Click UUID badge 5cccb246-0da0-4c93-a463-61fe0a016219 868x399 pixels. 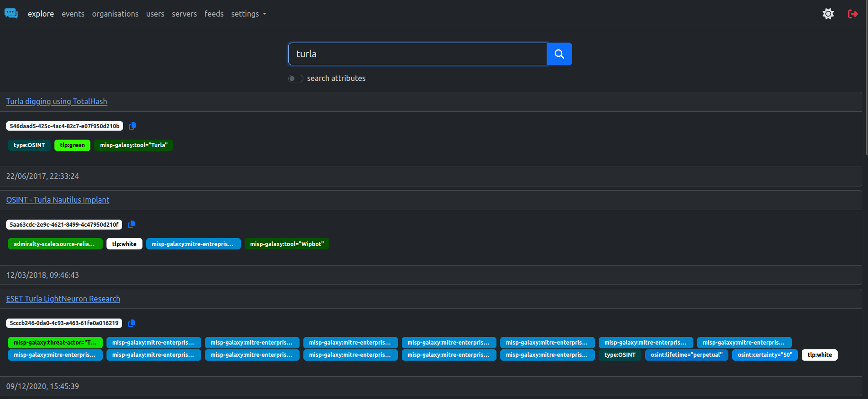coord(64,323)
